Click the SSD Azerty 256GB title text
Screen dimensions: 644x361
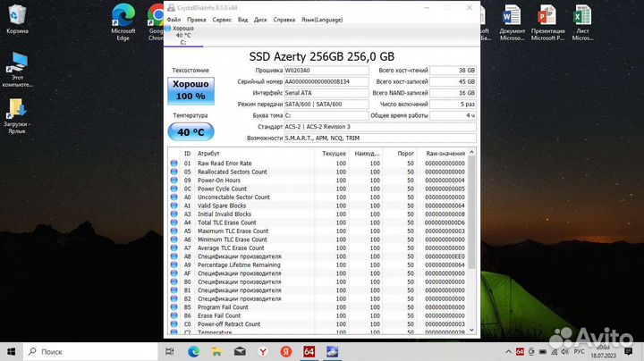click(322, 56)
